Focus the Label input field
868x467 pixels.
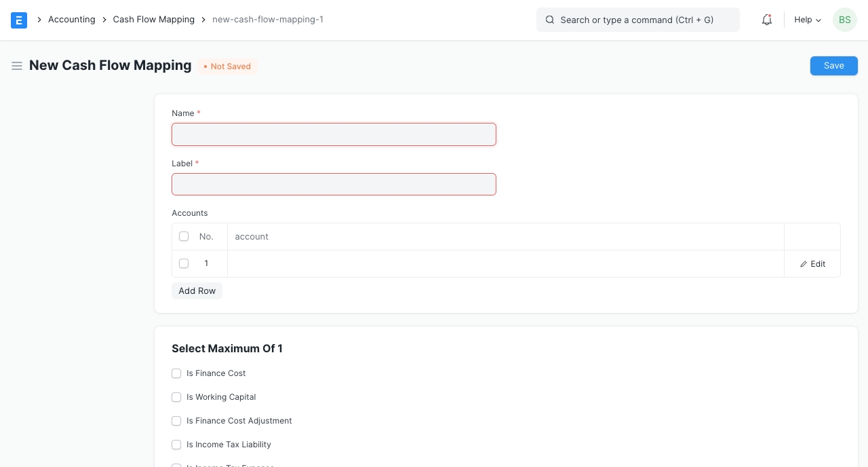334,184
